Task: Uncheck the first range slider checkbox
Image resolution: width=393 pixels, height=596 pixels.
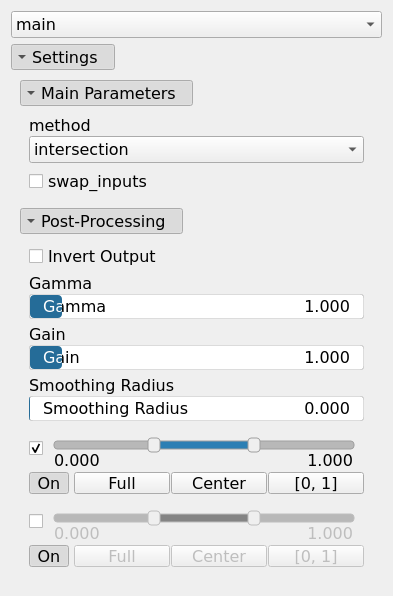Action: 36,448
